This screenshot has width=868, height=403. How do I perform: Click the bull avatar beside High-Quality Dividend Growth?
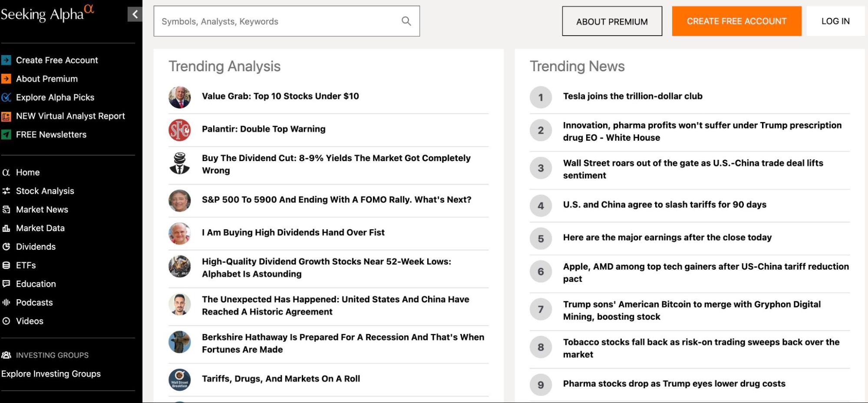[x=179, y=266]
